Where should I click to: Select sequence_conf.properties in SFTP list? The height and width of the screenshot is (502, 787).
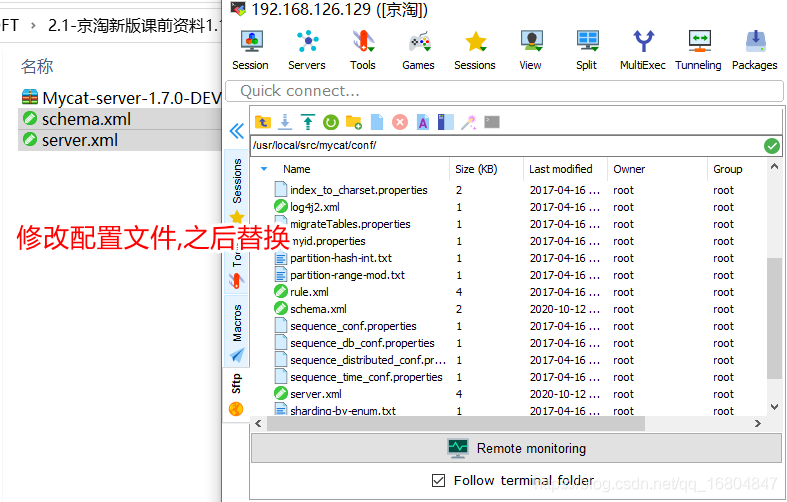pyautogui.click(x=353, y=326)
